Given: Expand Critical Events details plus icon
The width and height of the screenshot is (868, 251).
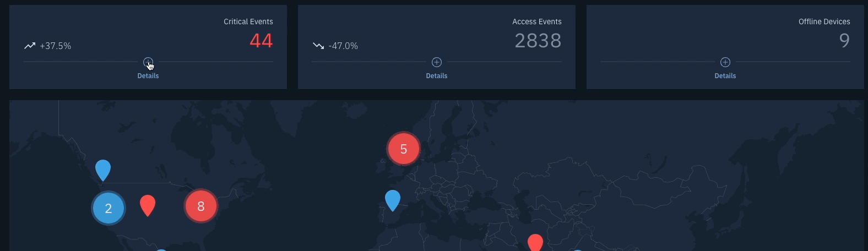Looking at the screenshot, I should (148, 62).
